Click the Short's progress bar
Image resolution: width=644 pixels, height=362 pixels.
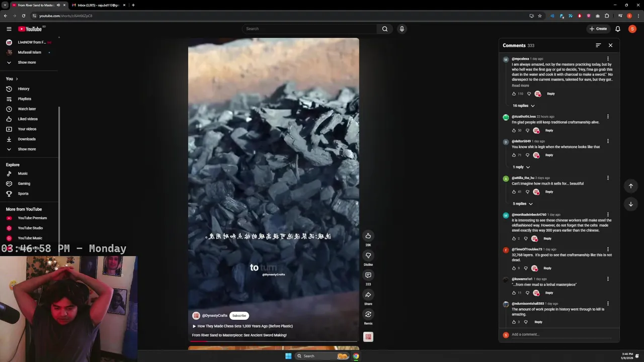(274, 341)
